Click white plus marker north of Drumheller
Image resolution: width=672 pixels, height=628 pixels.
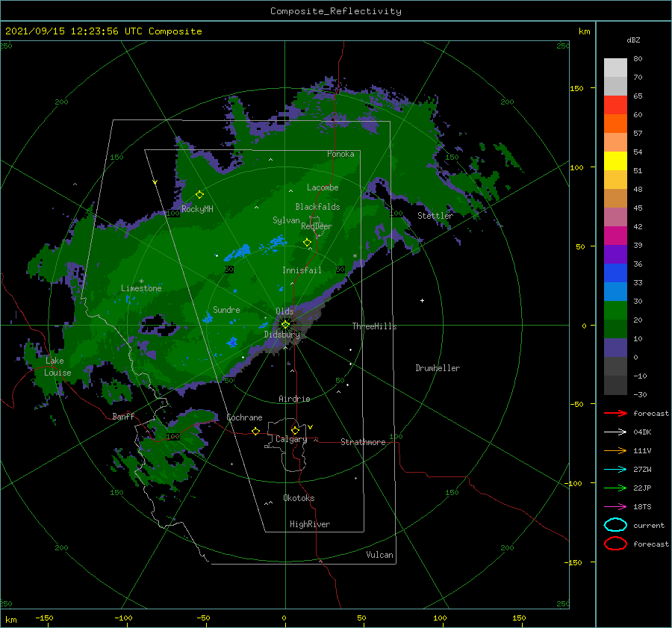tap(422, 300)
